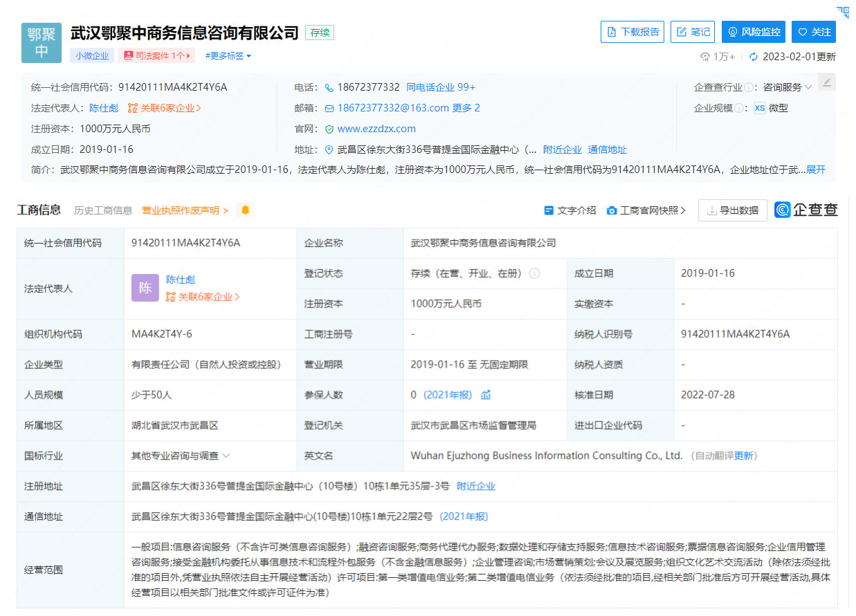The width and height of the screenshot is (856, 616).
Task: Click the info icon beside 企业规模
Action: pos(739,109)
